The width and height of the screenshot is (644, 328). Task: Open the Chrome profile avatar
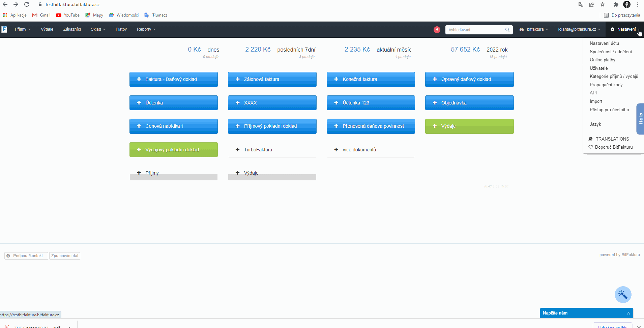(x=627, y=4)
